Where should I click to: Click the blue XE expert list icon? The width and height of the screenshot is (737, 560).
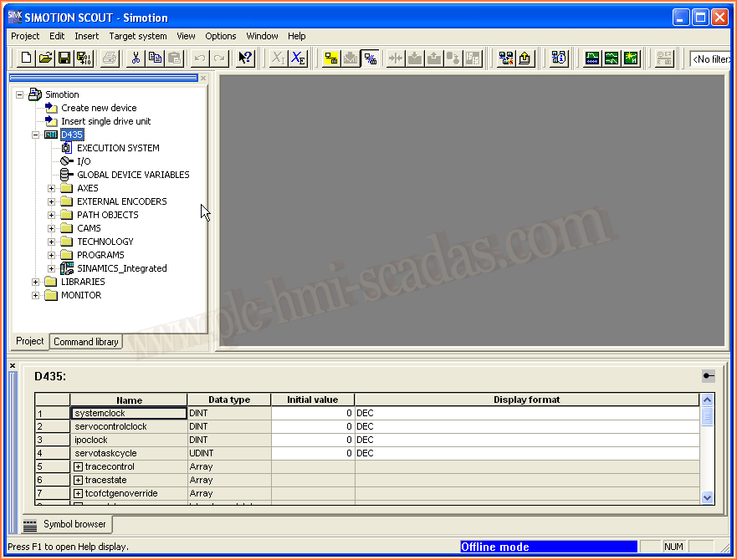coord(299,59)
